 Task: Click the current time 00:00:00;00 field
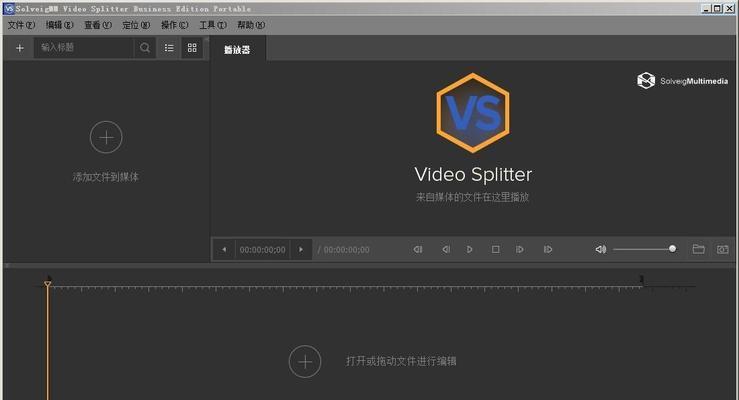click(x=263, y=250)
